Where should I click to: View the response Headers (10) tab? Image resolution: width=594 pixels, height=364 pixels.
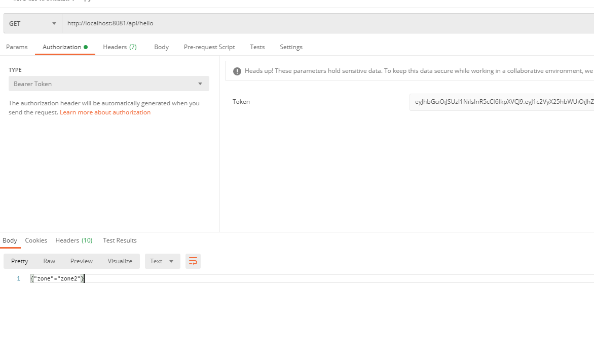[74, 240]
